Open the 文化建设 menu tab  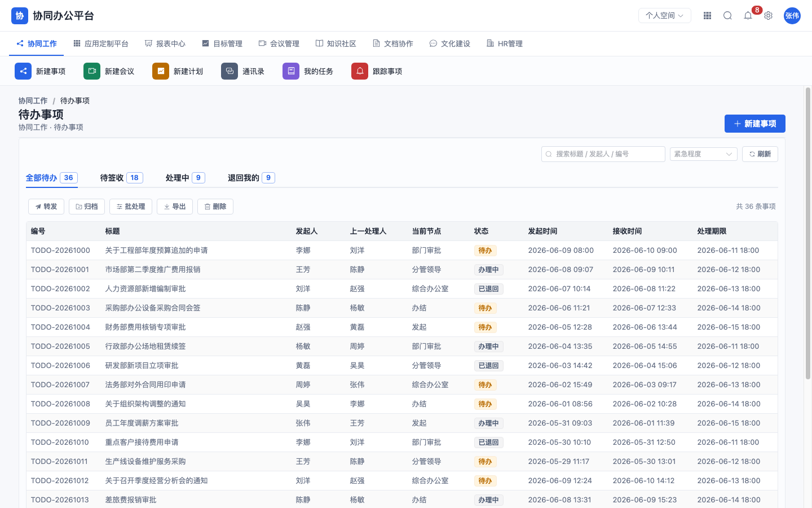[450, 43]
